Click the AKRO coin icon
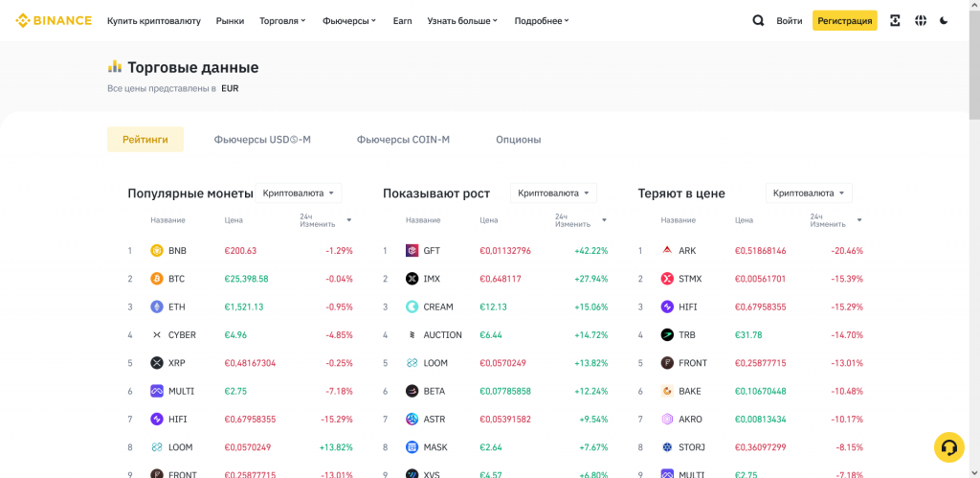980x478 pixels. coord(667,420)
